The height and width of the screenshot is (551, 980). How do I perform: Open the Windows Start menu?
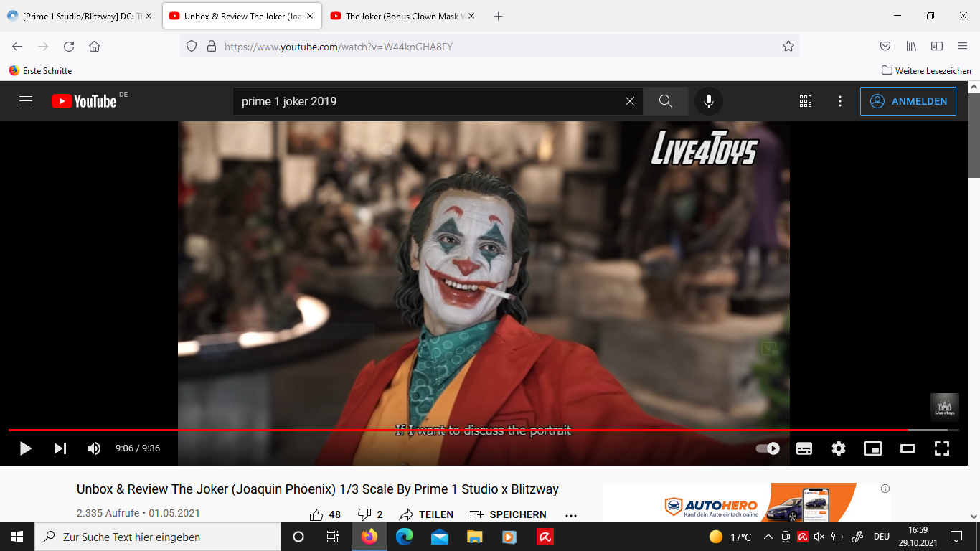pyautogui.click(x=17, y=537)
